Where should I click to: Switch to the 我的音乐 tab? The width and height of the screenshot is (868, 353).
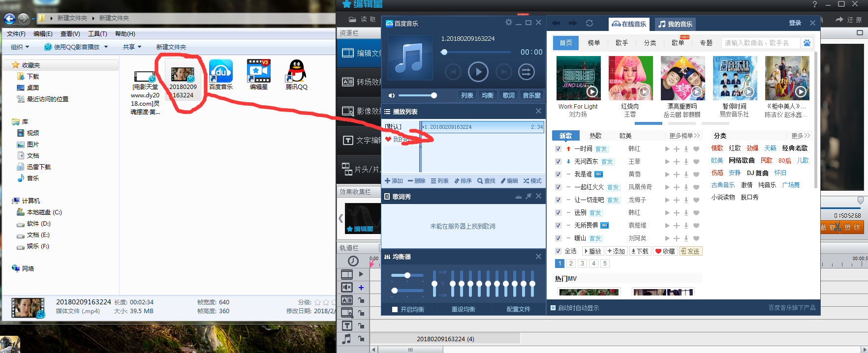675,24
